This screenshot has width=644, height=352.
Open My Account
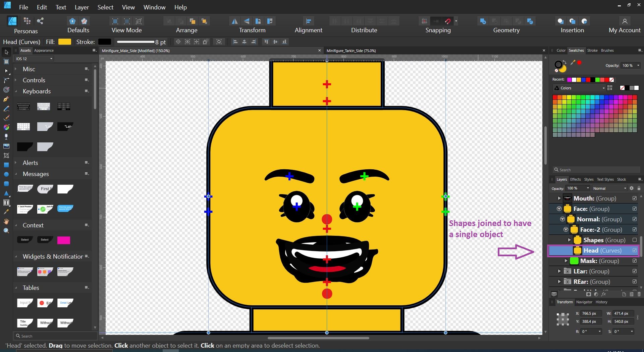[x=625, y=25]
